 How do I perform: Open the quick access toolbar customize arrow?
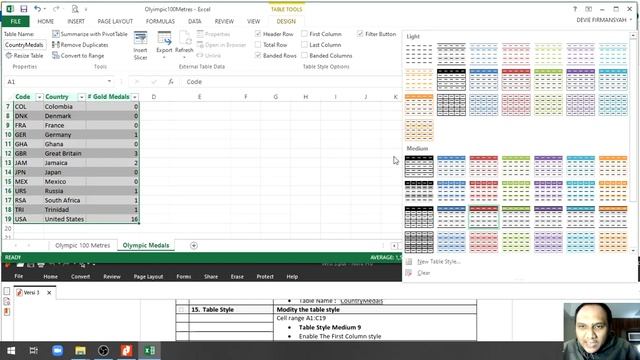pyautogui.click(x=86, y=9)
